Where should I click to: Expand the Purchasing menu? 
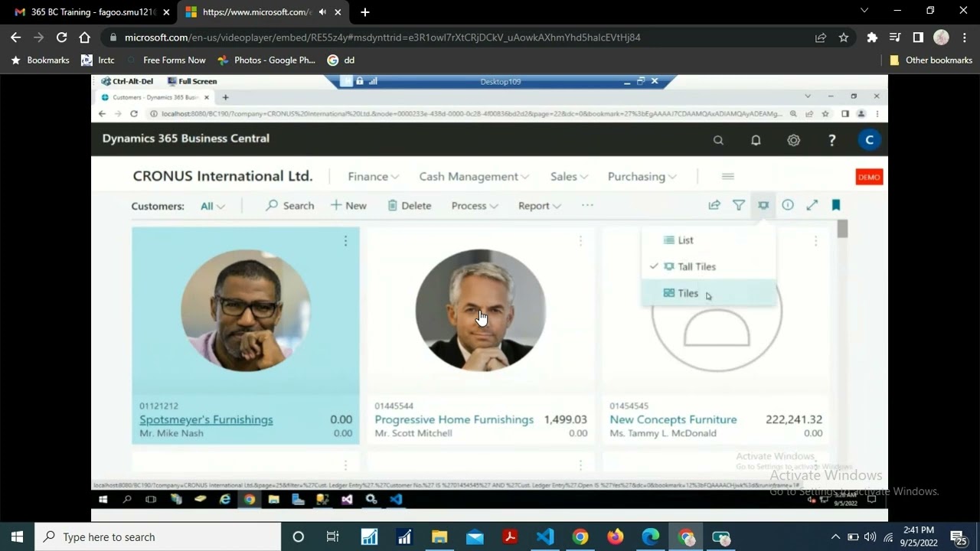pos(642,177)
